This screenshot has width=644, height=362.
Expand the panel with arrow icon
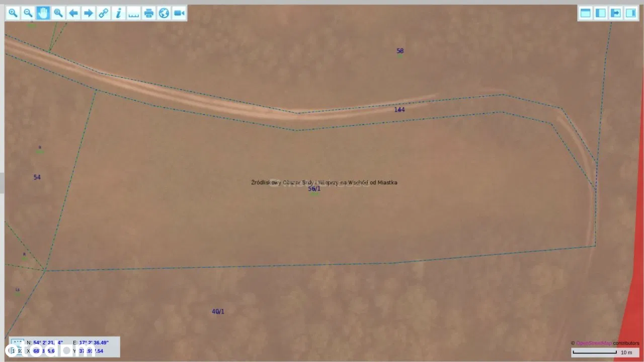[x=616, y=13]
